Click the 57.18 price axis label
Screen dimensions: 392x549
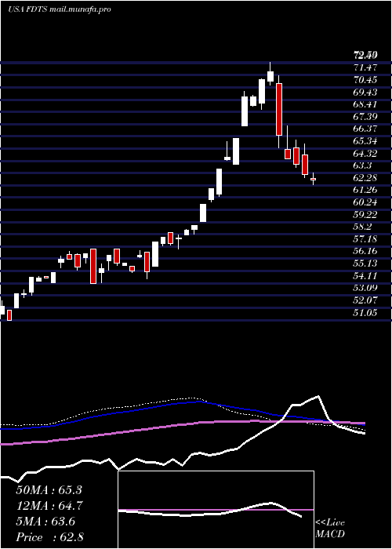tap(365, 238)
